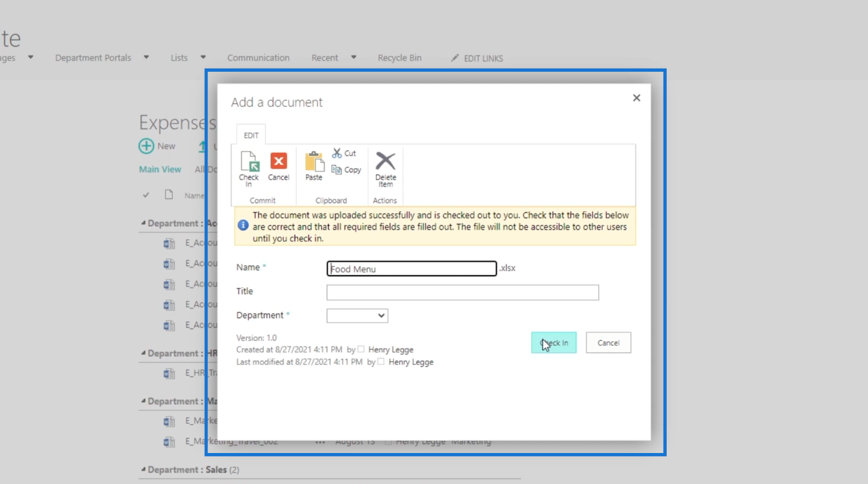Open the Lists navigation link

click(x=179, y=58)
